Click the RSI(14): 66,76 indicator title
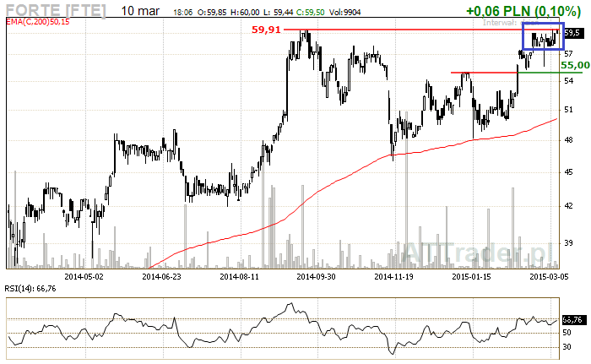Image resolution: width=591 pixels, height=364 pixels. tap(30, 289)
